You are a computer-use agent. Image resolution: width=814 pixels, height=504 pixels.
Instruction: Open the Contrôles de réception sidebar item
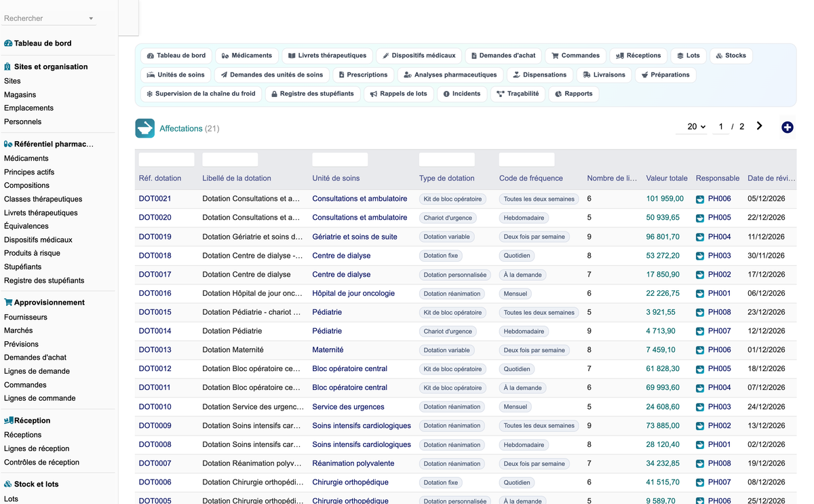42,462
